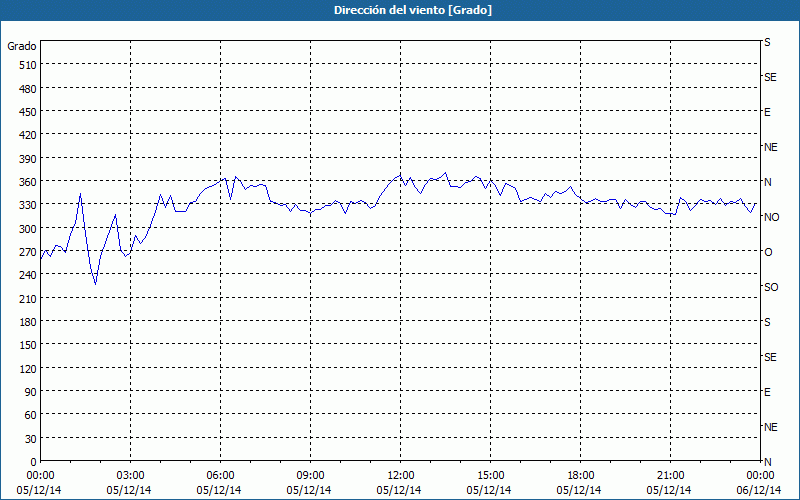Pick the 05/12/14 date under 06:00
This screenshot has height=500, width=800.
[x=219, y=490]
